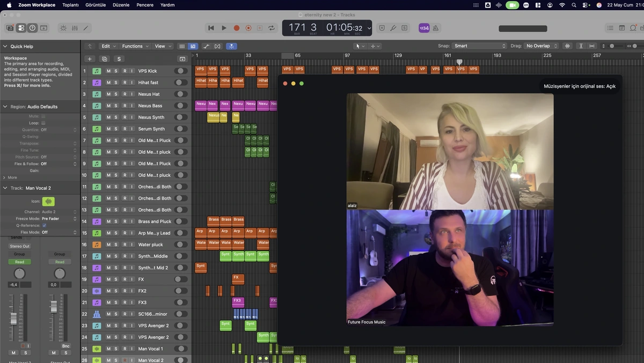Duplicate track with the duplicate button
This screenshot has width=644, height=363.
(x=105, y=59)
